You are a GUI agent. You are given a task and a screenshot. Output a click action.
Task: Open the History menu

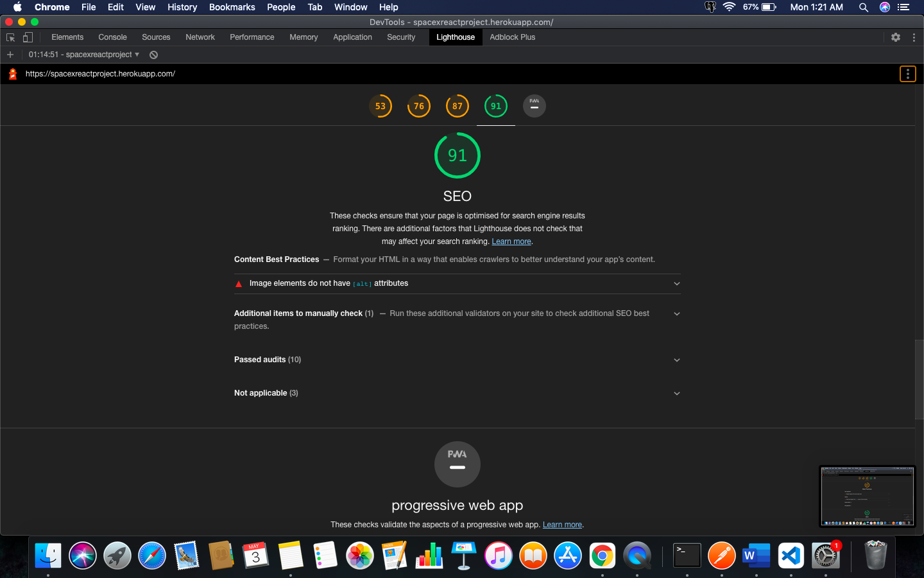tap(182, 7)
